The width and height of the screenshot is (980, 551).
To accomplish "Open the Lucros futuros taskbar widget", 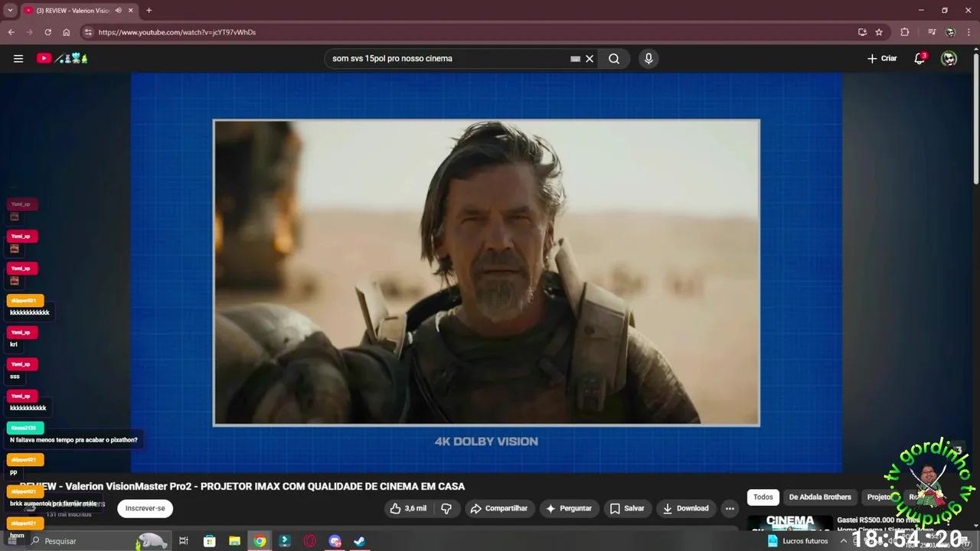I will [798, 541].
